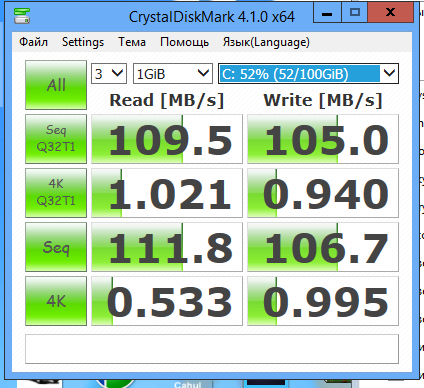
Task: Open the Settings menu
Action: tap(83, 42)
